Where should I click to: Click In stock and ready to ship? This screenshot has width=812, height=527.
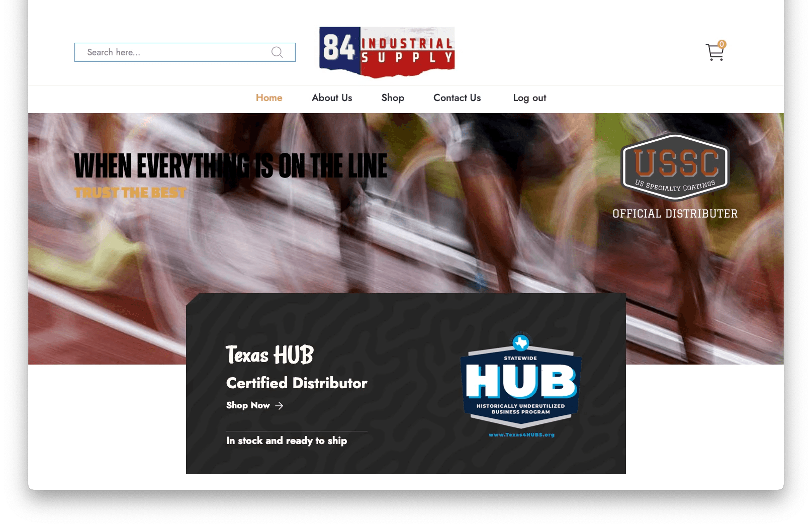coord(287,441)
